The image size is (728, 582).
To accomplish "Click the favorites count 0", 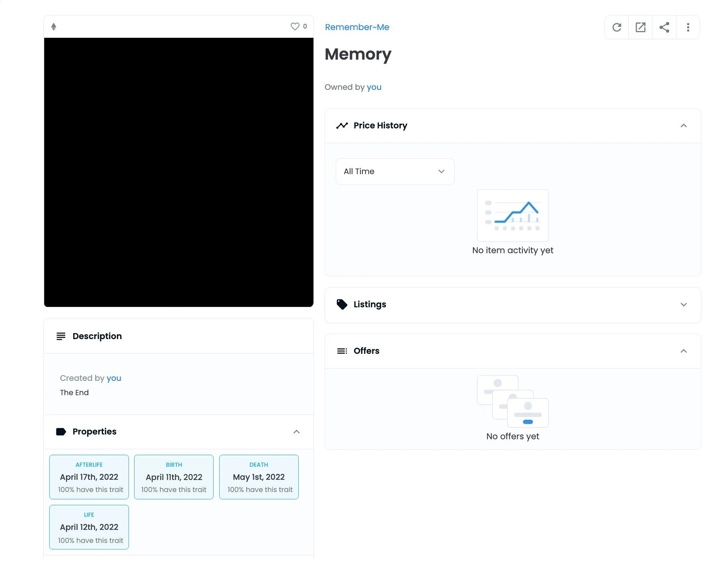I will click(x=305, y=26).
